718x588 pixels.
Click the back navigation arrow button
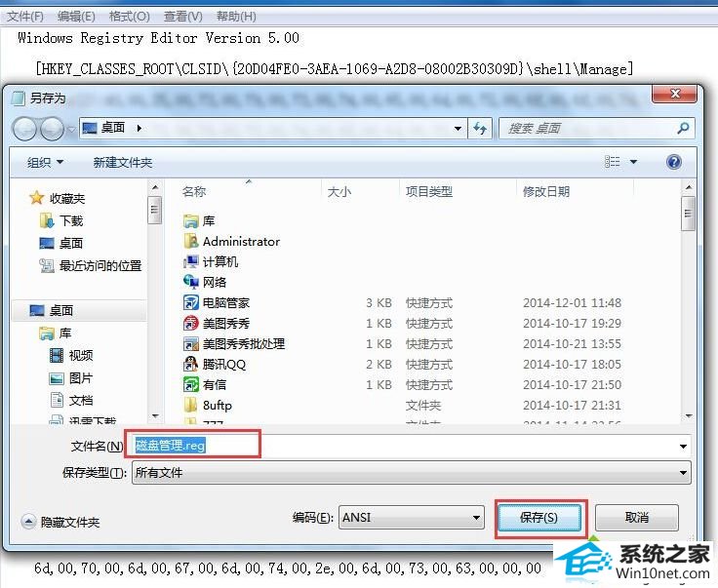coord(24,129)
